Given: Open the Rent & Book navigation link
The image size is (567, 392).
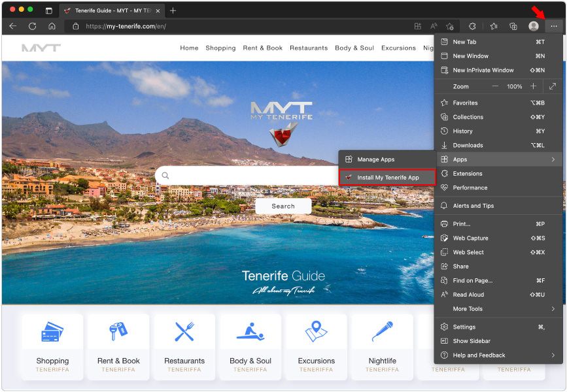Looking at the screenshot, I should pyautogui.click(x=263, y=48).
